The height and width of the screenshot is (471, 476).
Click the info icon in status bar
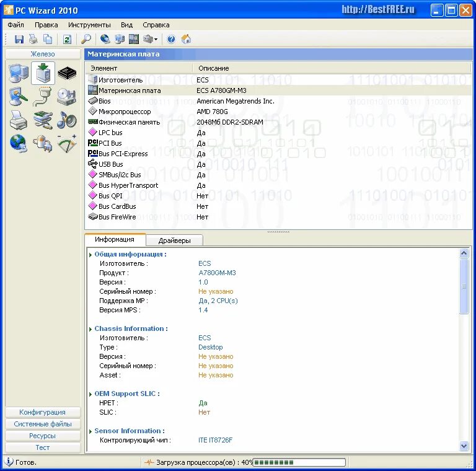coord(9,462)
